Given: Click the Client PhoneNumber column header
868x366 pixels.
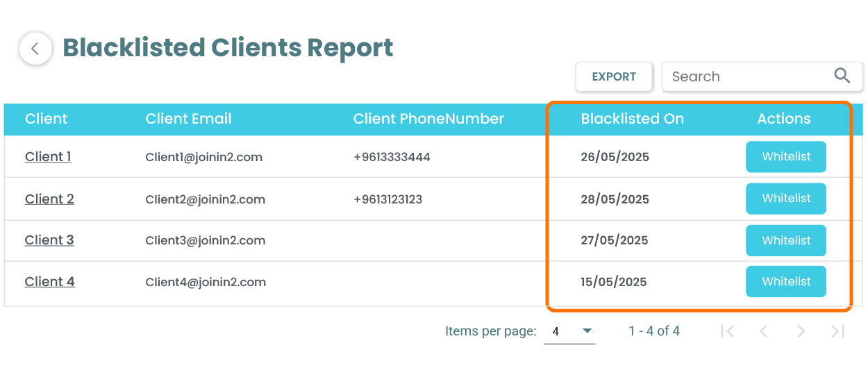Looking at the screenshot, I should pyautogui.click(x=428, y=119).
